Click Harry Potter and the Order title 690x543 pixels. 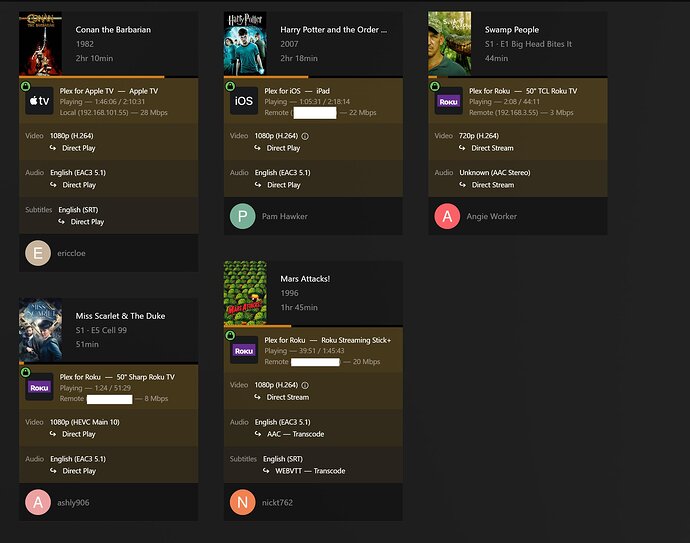(334, 29)
